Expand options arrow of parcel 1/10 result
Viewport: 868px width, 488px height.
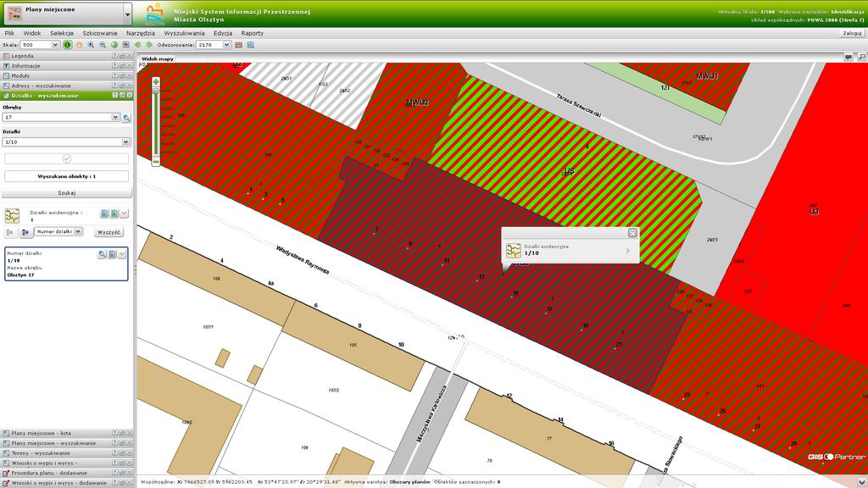pyautogui.click(x=122, y=254)
